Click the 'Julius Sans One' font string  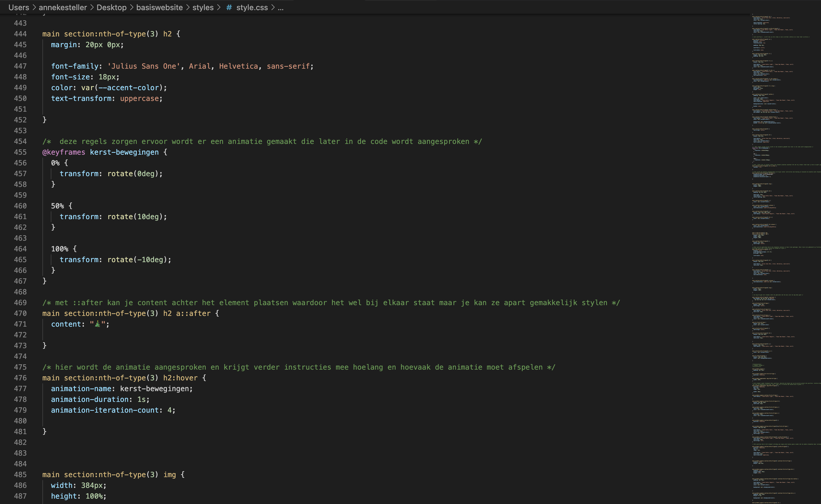coord(144,66)
